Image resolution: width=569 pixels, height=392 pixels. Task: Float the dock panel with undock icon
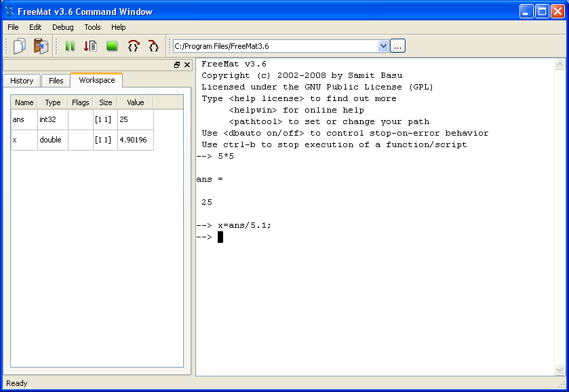pyautogui.click(x=177, y=65)
